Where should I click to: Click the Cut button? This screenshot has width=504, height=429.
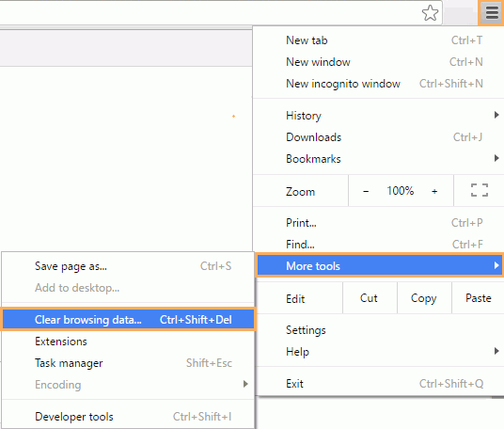369,298
